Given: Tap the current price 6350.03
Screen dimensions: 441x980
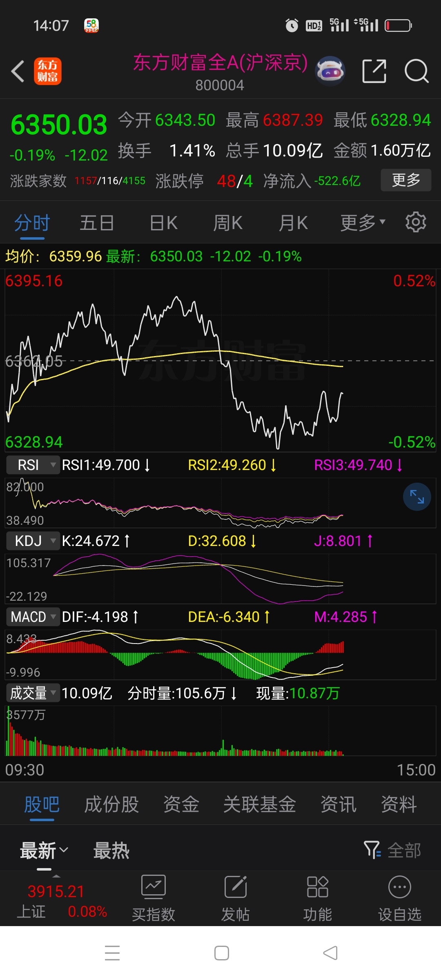Looking at the screenshot, I should tap(59, 125).
